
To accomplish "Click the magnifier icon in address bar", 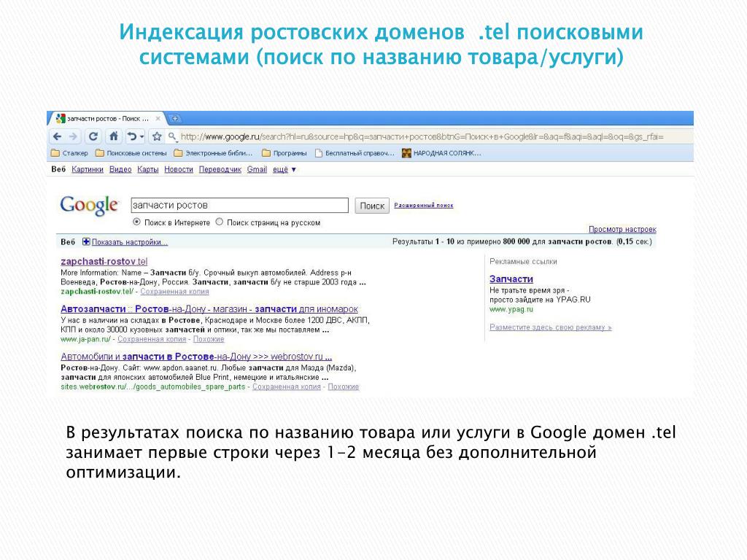I will click(x=172, y=136).
